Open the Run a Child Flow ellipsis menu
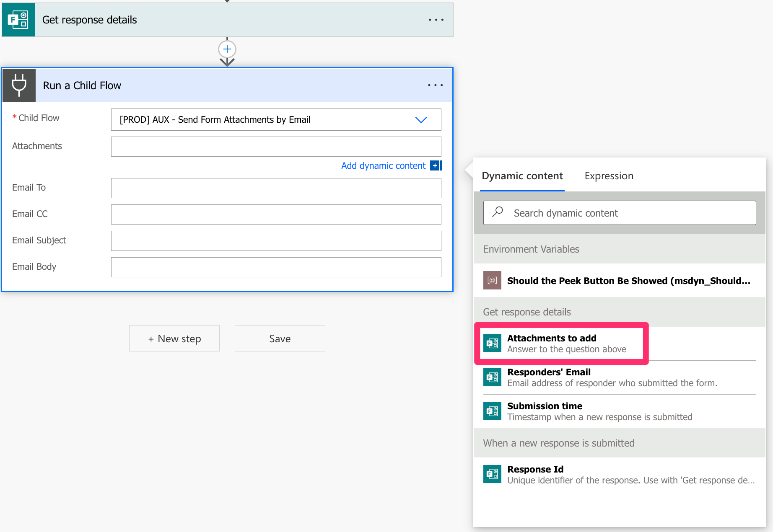Viewport: 773px width, 532px height. pyautogui.click(x=435, y=85)
